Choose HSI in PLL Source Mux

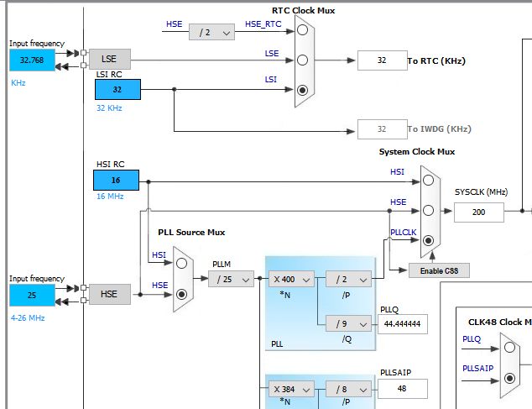[181, 263]
